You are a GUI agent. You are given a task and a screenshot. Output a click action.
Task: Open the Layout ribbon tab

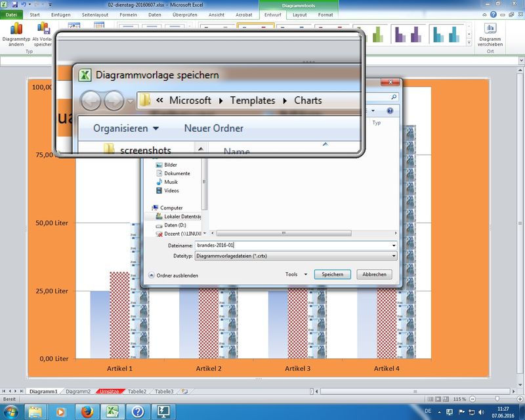[299, 14]
